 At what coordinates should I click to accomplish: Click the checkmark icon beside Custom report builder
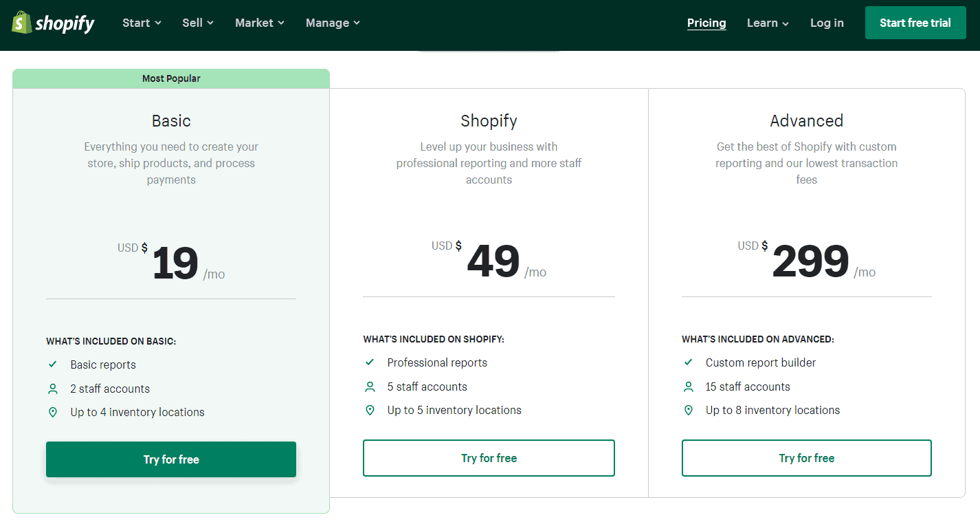pos(689,362)
